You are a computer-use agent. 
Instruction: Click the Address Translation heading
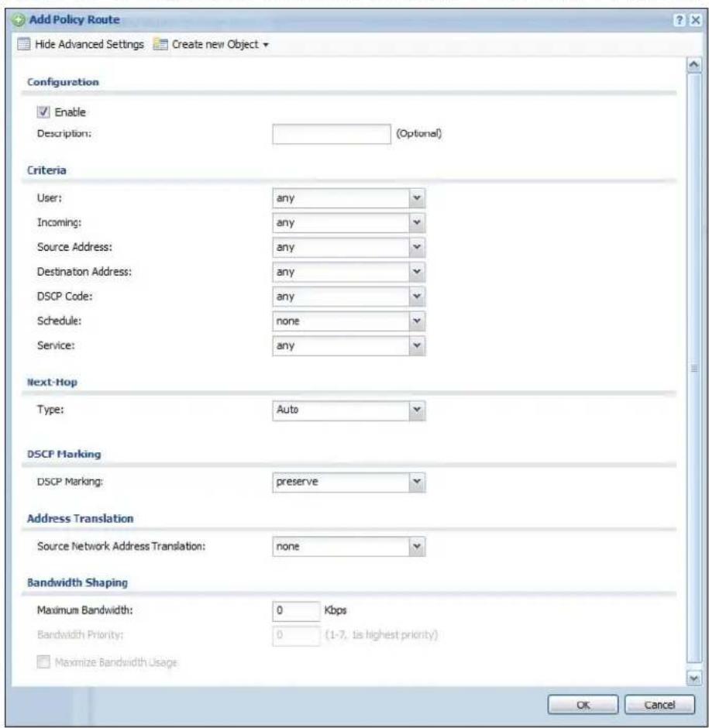[x=80, y=519]
